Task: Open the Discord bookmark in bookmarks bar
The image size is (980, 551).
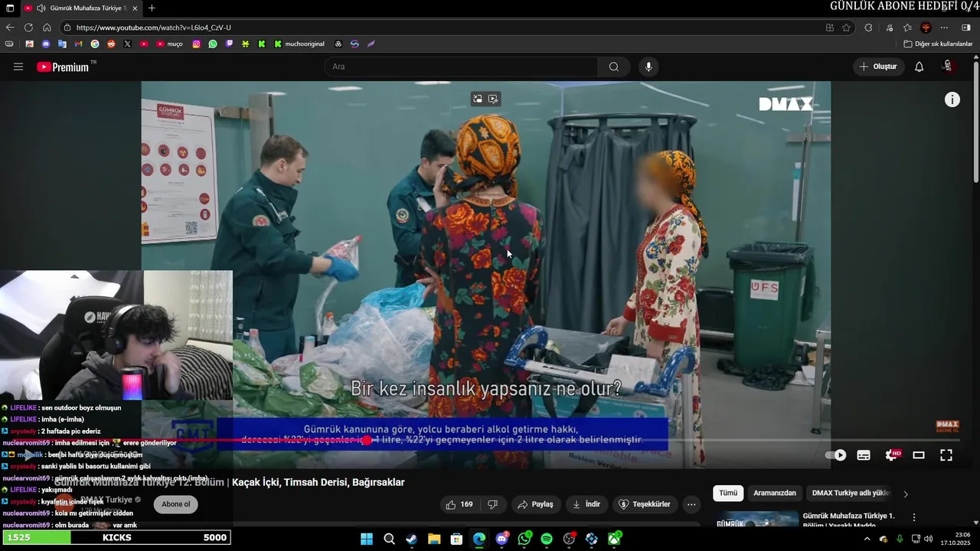Action: click(46, 44)
